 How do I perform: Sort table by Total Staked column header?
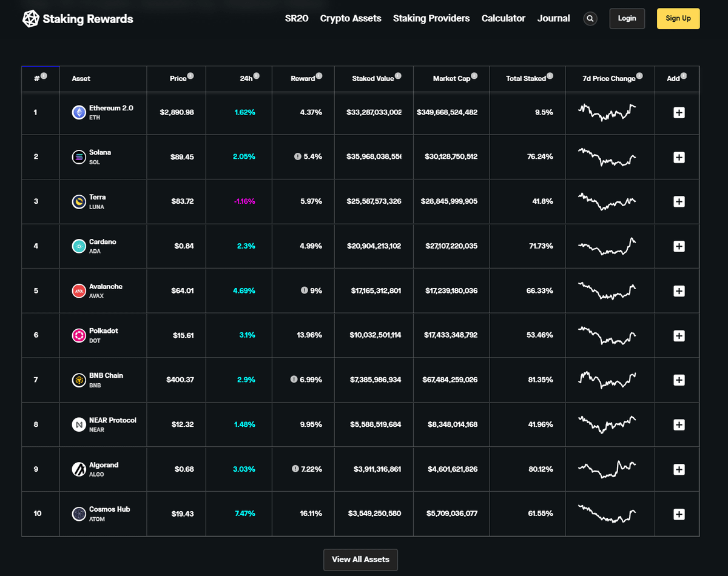click(x=526, y=79)
